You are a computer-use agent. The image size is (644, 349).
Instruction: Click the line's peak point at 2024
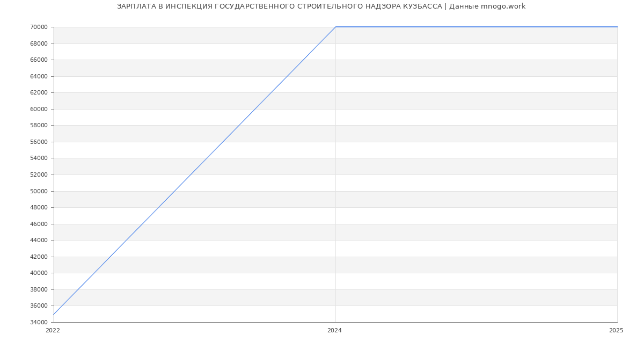click(335, 27)
